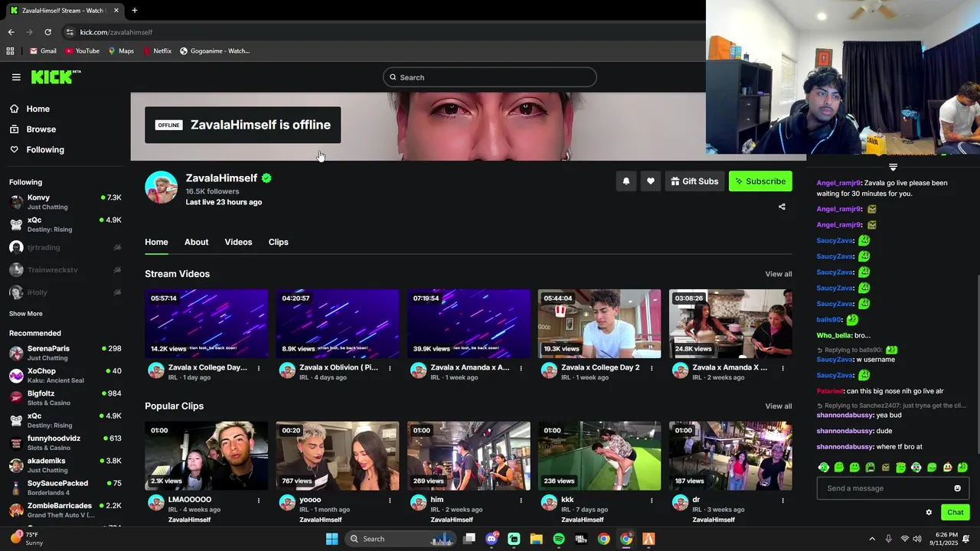Open options for Zavala x College Day video
The width and height of the screenshot is (980, 551).
tap(259, 368)
